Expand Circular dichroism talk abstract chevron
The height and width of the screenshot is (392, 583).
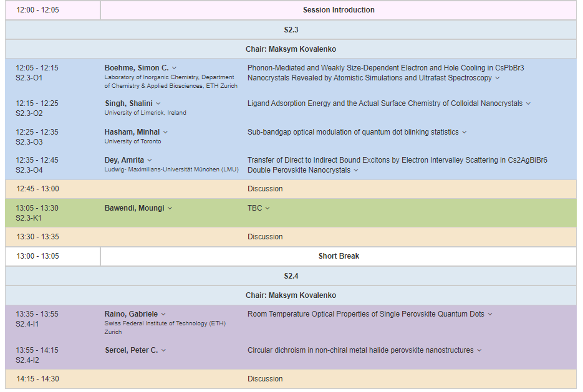[479, 350]
